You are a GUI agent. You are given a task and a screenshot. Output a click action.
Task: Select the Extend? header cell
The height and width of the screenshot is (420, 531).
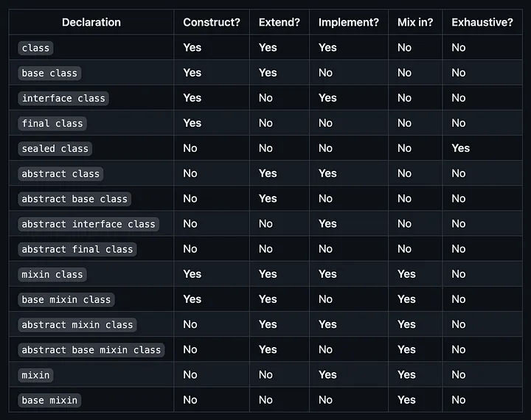click(x=279, y=22)
